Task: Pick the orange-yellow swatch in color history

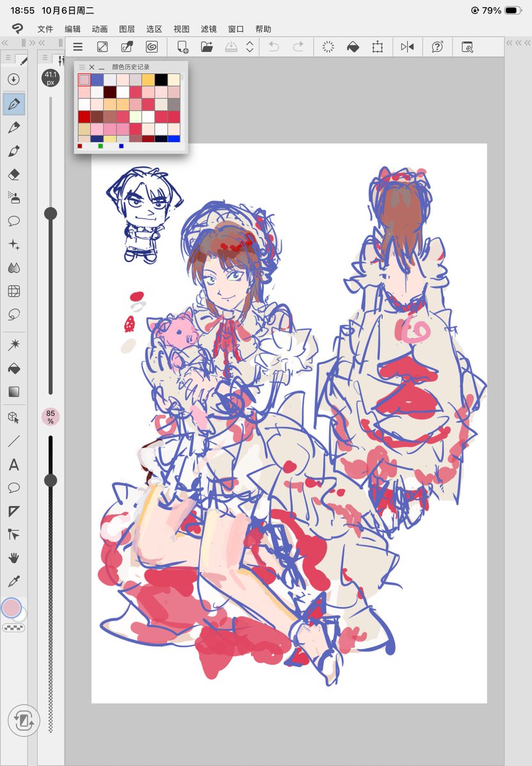Action: point(148,80)
